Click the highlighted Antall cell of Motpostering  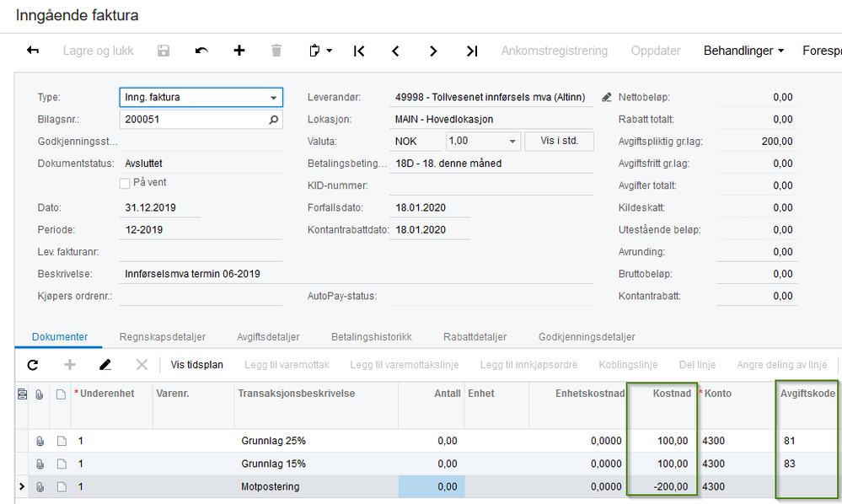point(432,487)
